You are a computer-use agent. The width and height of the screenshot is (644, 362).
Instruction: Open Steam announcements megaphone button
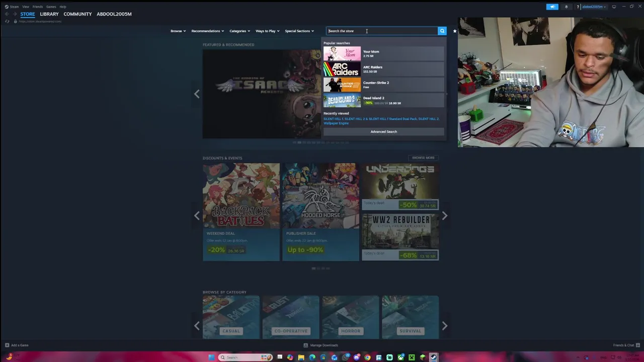point(552,7)
